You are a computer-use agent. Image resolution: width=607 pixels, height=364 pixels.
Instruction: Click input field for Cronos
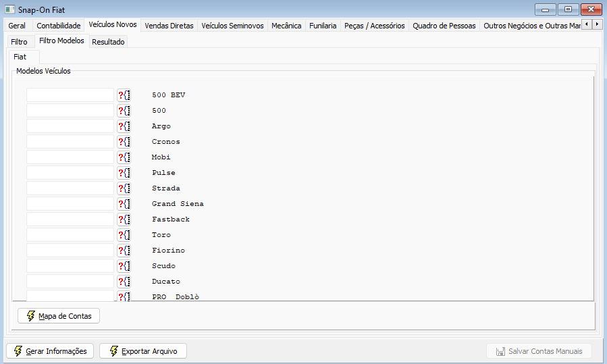pyautogui.click(x=70, y=141)
